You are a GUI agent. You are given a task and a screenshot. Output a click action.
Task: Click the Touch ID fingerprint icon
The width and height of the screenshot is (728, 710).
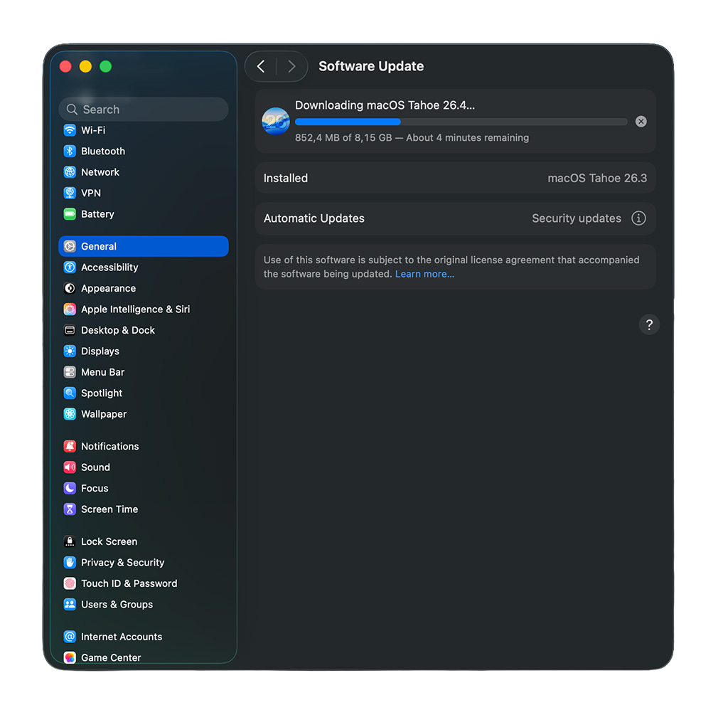[70, 583]
